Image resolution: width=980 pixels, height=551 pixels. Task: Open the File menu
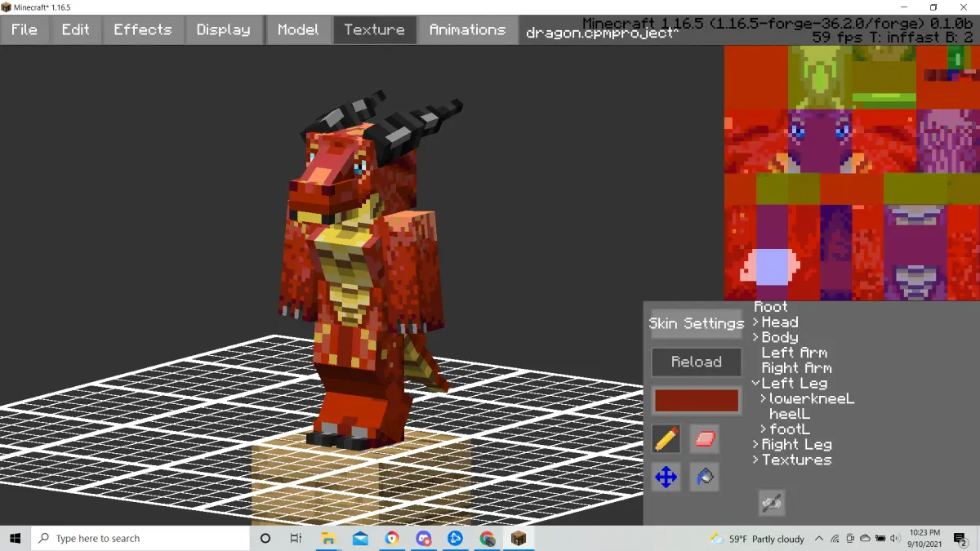tap(24, 30)
